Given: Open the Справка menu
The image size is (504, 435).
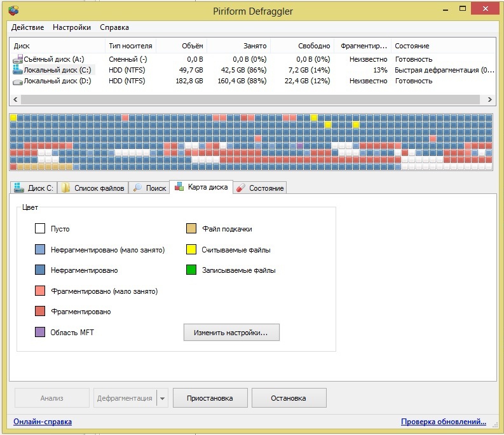Looking at the screenshot, I should (114, 27).
